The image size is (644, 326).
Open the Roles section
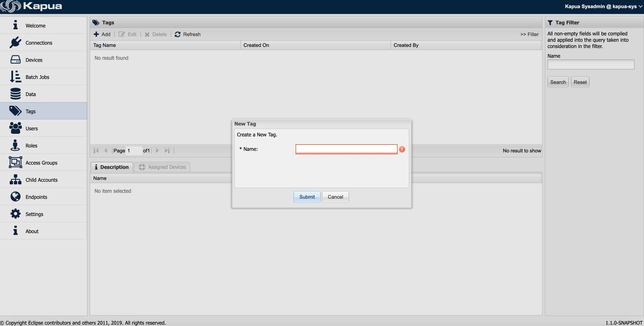[31, 145]
